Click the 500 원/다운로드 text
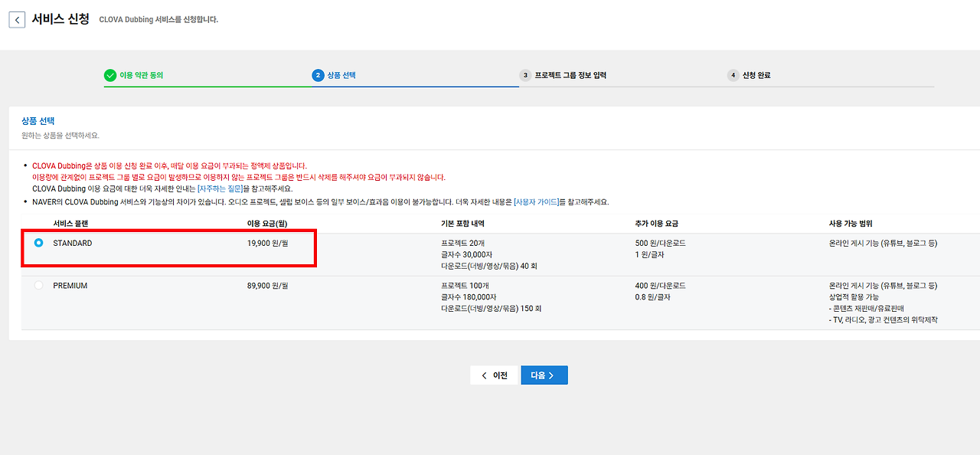Viewport: 980px width, 455px height. [661, 243]
